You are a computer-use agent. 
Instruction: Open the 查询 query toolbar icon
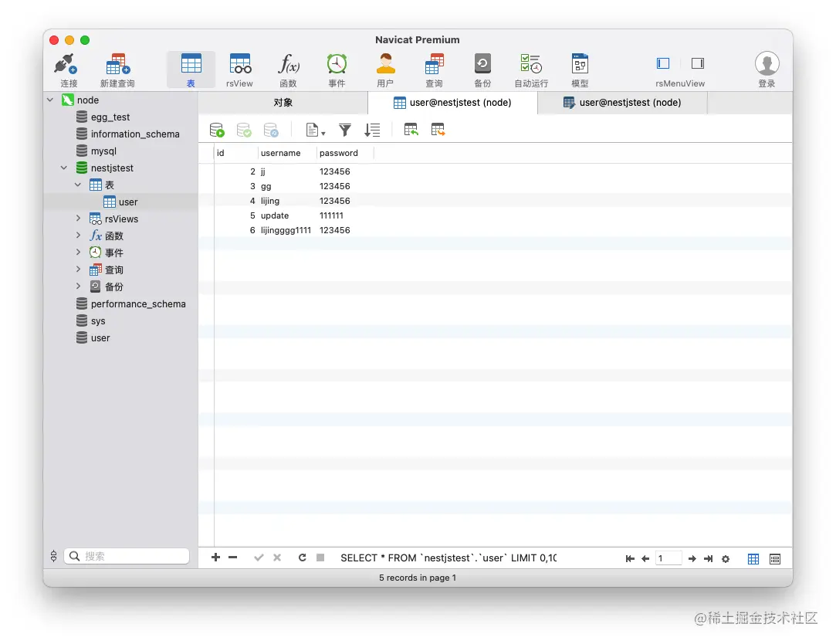[434, 70]
